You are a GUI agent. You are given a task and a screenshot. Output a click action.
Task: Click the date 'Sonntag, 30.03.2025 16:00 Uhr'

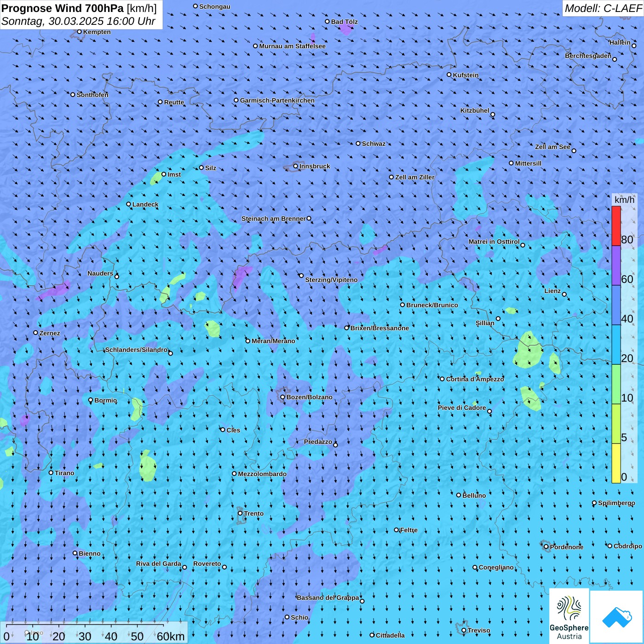(78, 21)
